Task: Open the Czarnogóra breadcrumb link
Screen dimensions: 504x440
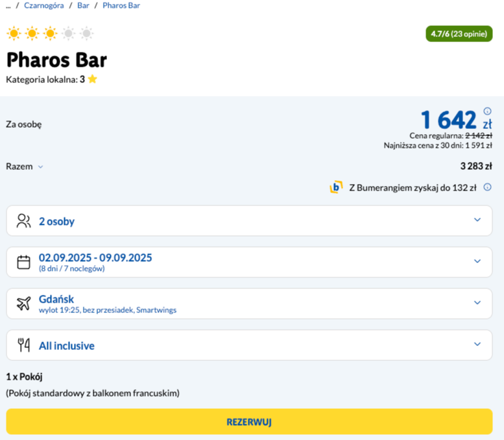Action: (x=43, y=5)
